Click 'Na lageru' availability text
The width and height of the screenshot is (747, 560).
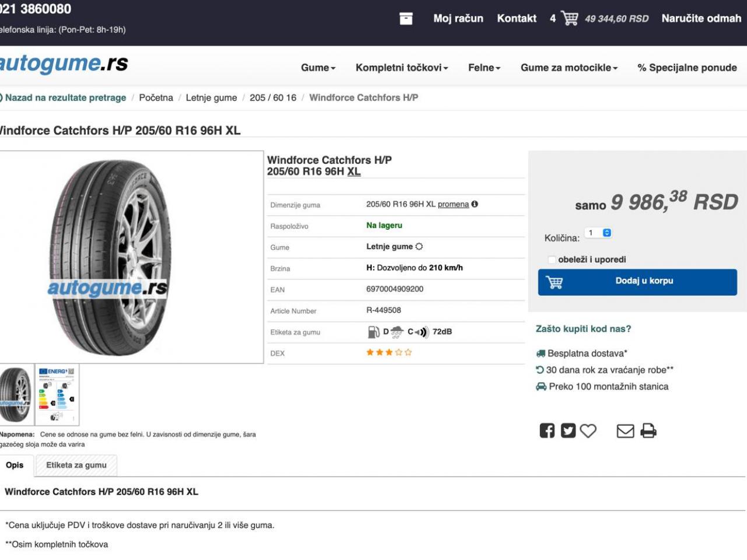384,225
